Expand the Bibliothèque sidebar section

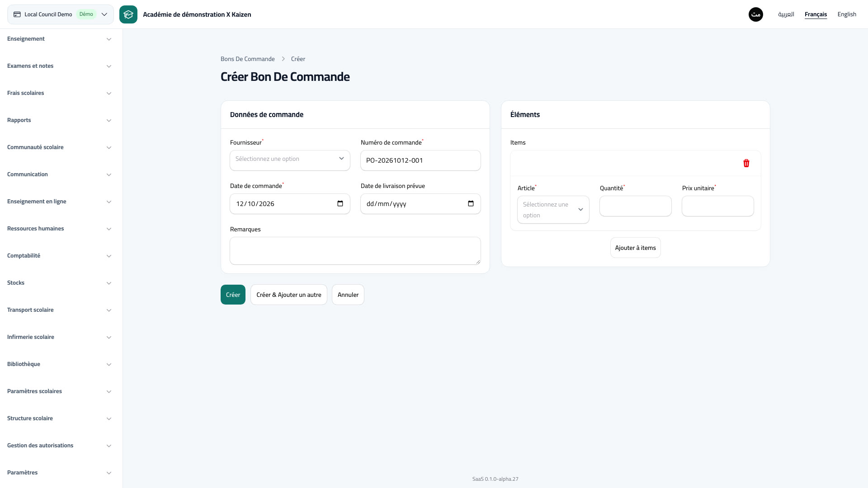coord(60,364)
